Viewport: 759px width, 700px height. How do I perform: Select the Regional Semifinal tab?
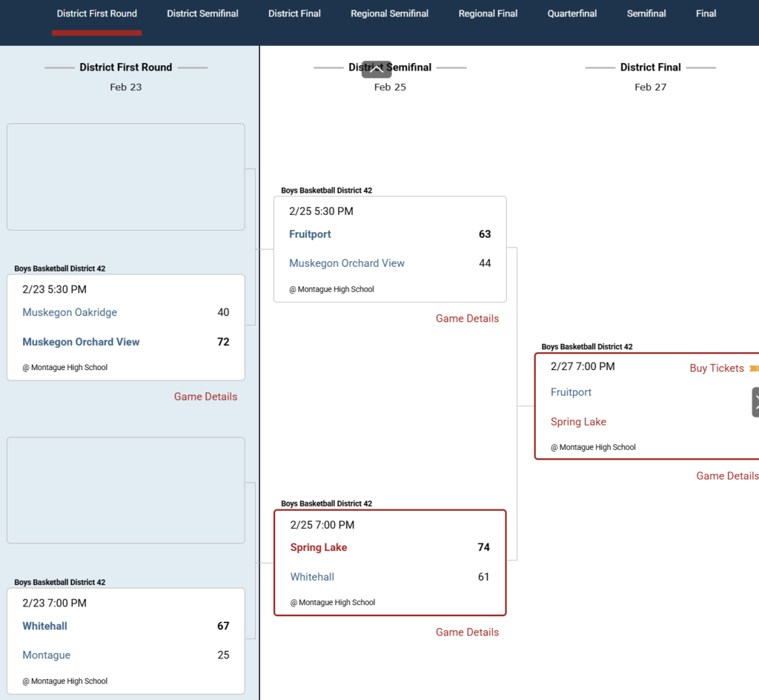389,13
